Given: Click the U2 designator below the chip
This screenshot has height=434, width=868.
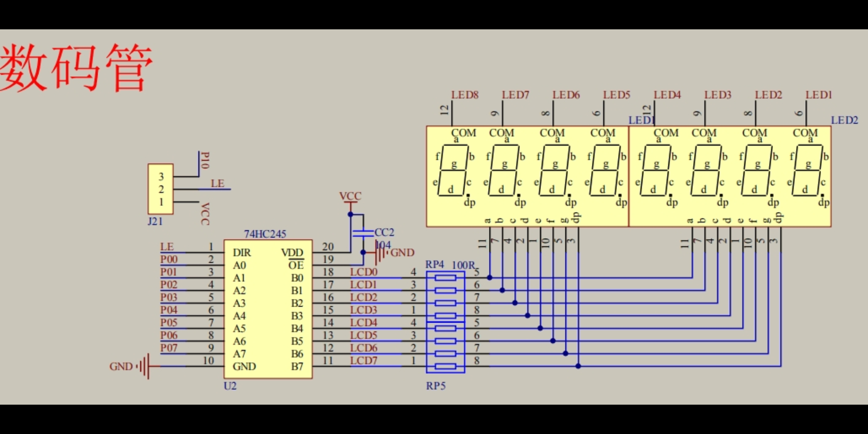Looking at the screenshot, I should [230, 386].
